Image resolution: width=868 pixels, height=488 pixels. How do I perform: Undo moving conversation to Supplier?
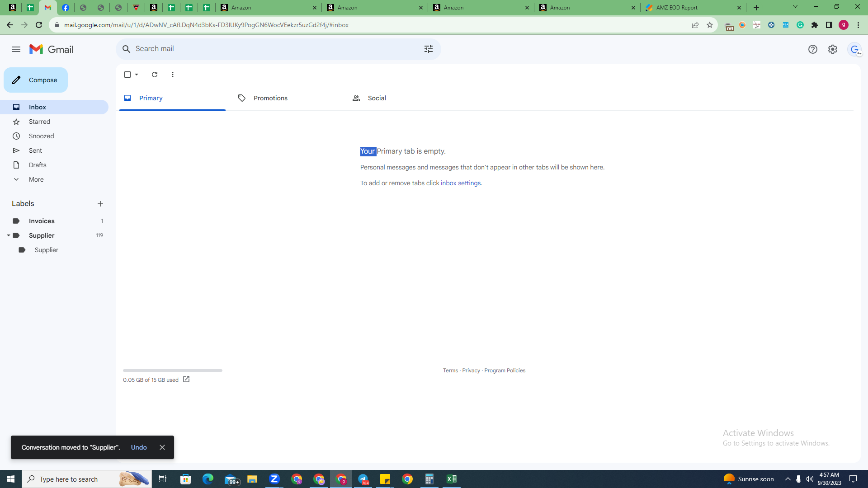point(139,447)
